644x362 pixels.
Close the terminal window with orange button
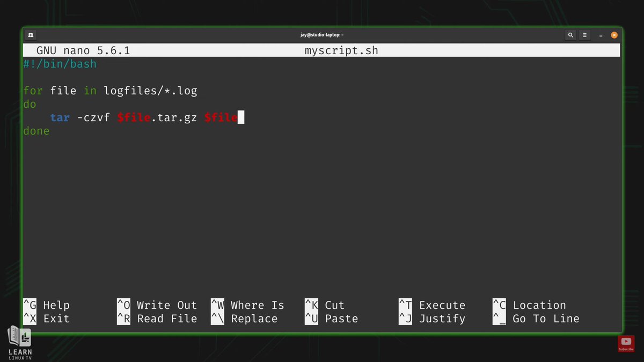coord(614,35)
